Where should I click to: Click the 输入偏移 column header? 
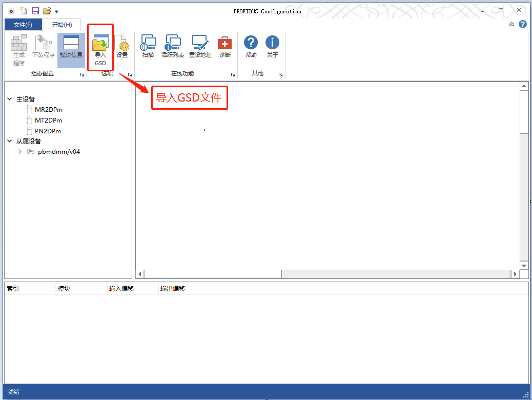(x=121, y=289)
